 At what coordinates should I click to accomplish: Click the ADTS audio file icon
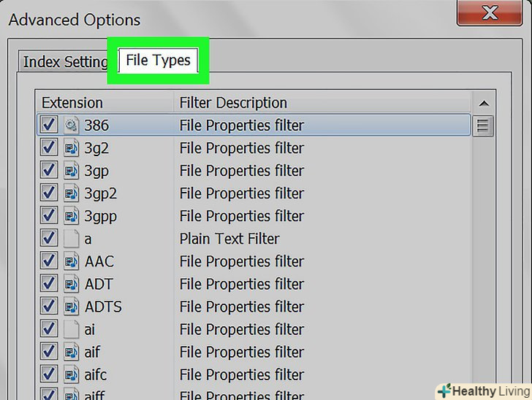pyautogui.click(x=71, y=307)
